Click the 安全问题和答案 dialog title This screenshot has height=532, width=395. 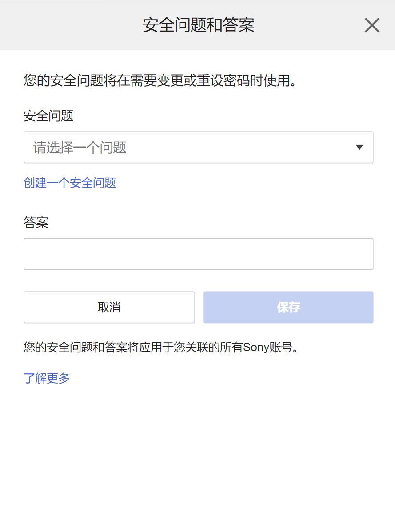[x=198, y=25]
